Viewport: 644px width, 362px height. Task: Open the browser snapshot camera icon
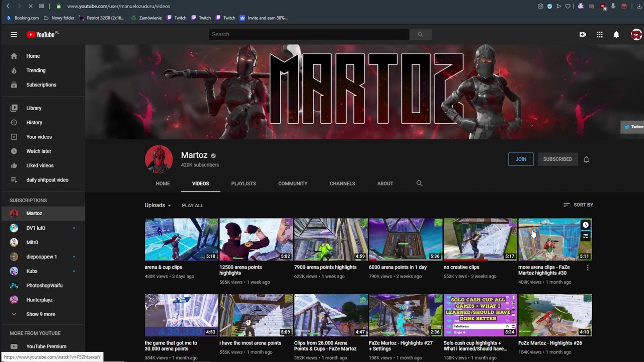tap(540, 6)
